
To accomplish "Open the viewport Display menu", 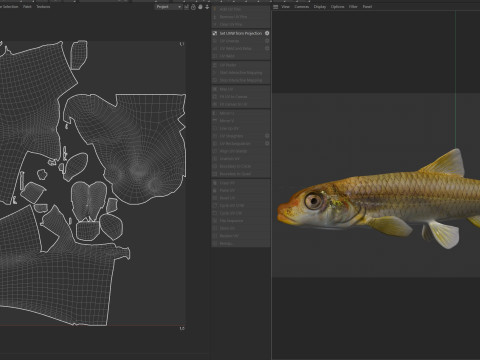I will point(320,7).
